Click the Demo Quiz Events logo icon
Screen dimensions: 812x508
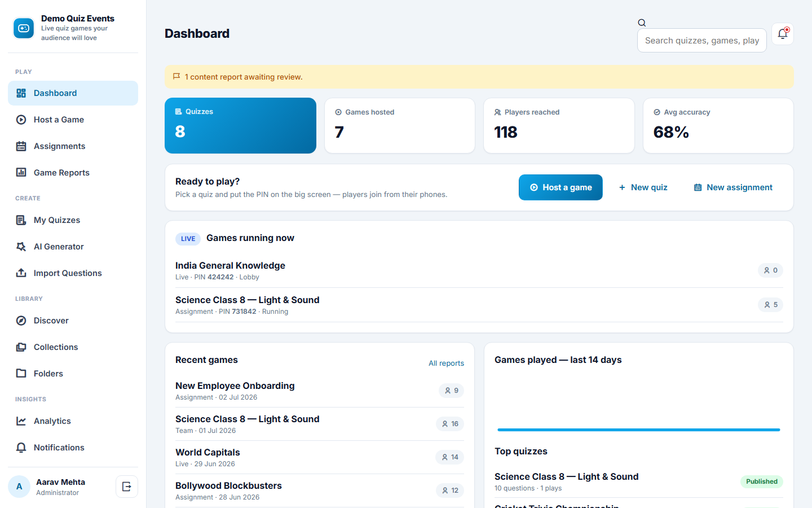(24, 28)
